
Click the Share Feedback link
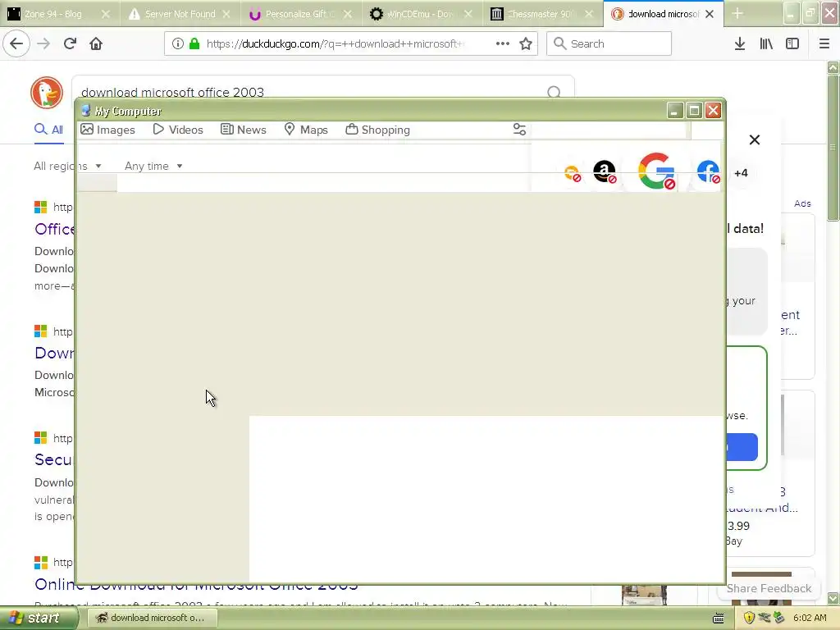point(769,588)
